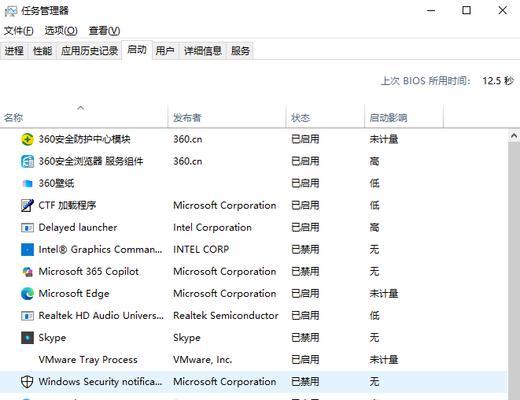Click 高 impact in Delayed launcher row
This screenshot has width=520, height=400.
click(374, 227)
